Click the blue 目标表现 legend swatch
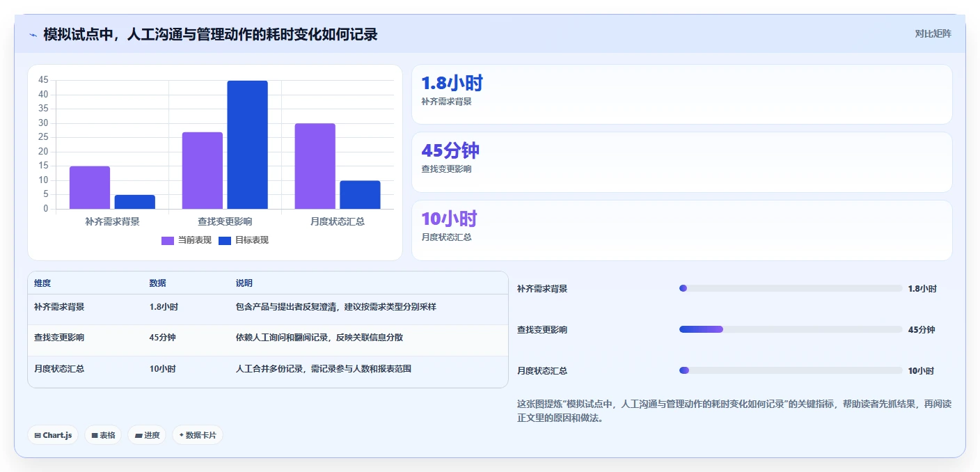The width and height of the screenshot is (980, 472). pos(225,240)
